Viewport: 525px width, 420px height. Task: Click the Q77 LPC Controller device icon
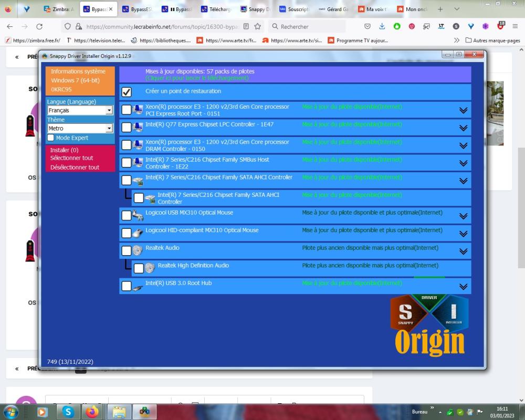[x=138, y=127]
